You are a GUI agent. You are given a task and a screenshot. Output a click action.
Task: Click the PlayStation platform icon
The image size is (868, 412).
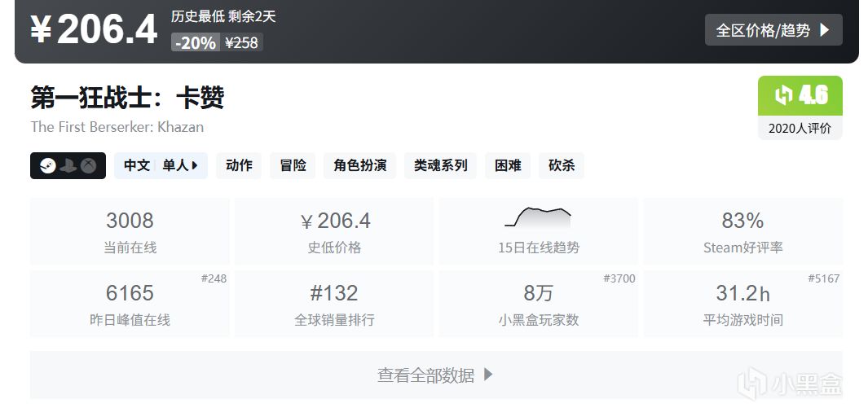coord(68,165)
